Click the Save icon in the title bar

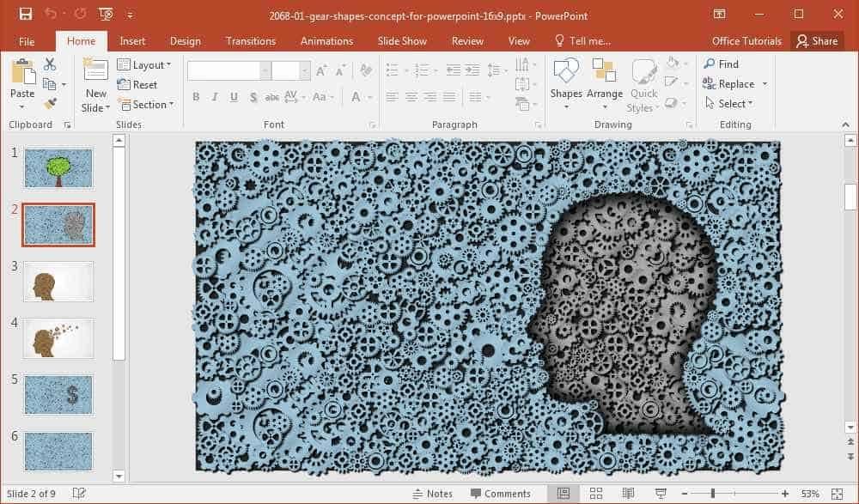tap(25, 14)
